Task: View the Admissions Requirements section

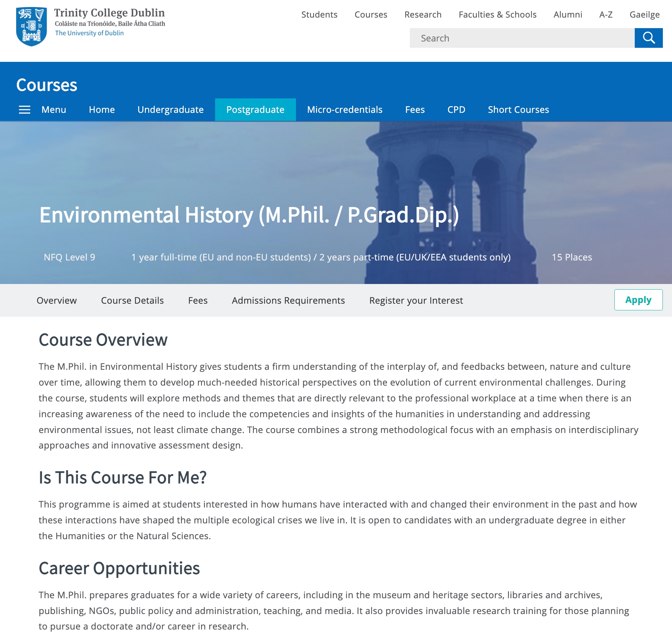Action: (288, 301)
